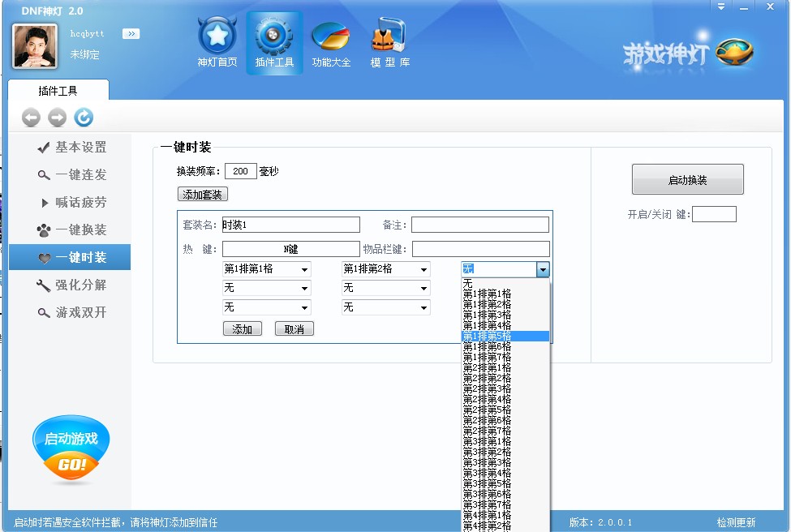
Task: Open the 第1排第1格 dropdown
Action: point(266,268)
